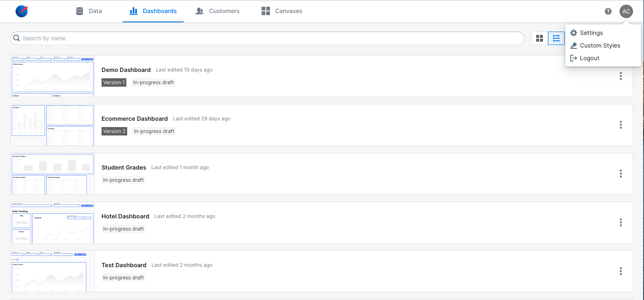Select the Dashboards tab
This screenshot has height=300, width=644.
[153, 11]
